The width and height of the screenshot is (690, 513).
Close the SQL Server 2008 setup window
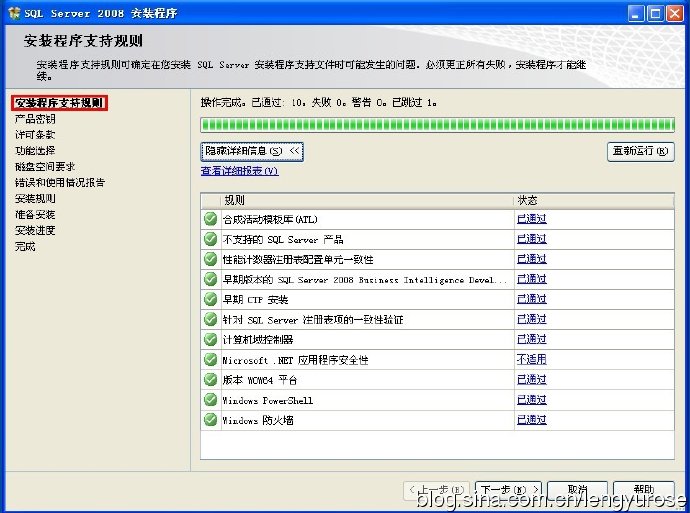coord(674,13)
